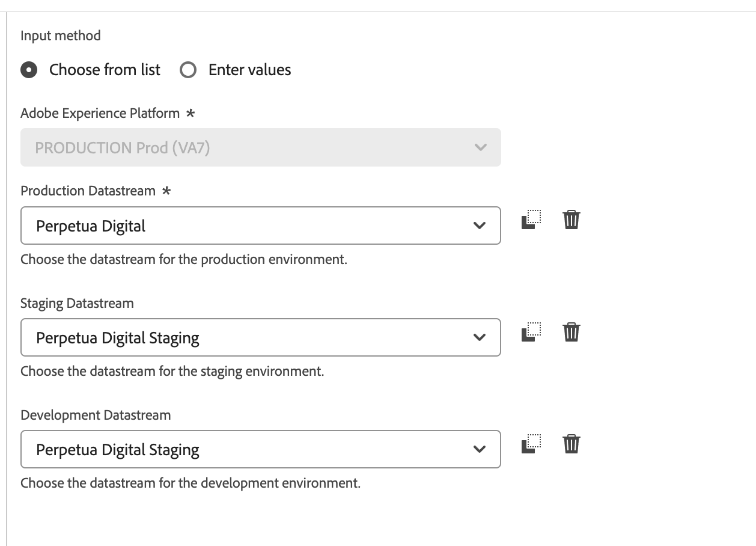Open the Development Datastream dropdown
Viewport: 756px width, 546px height.
261,449
